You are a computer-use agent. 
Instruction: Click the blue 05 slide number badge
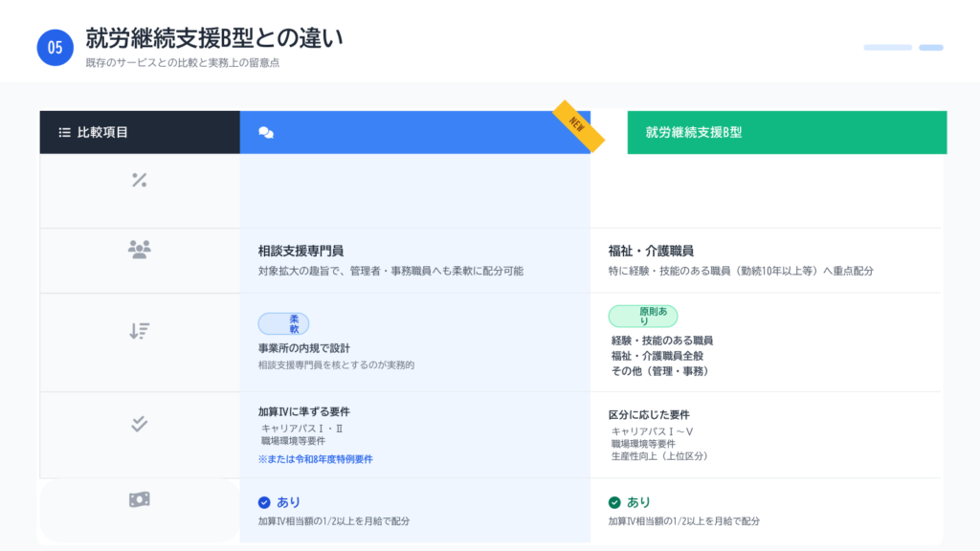click(x=56, y=48)
